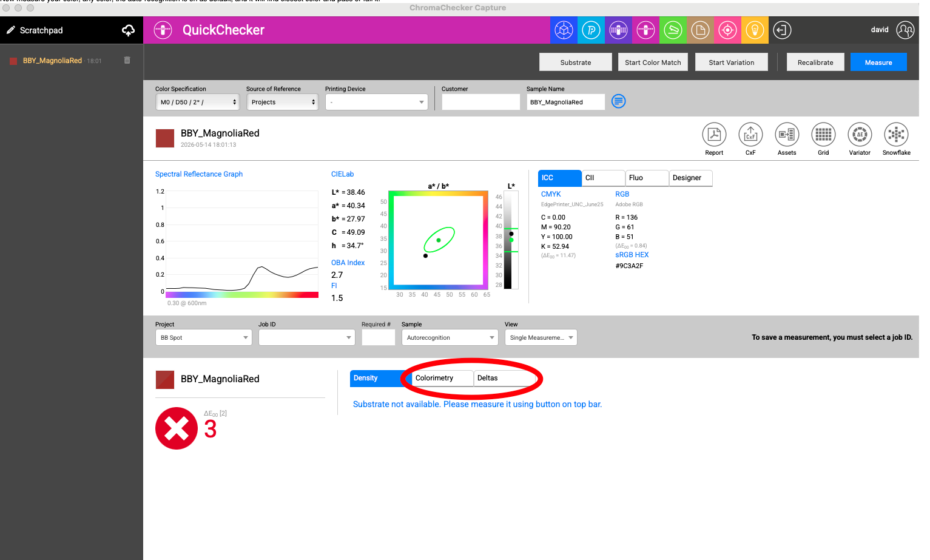
Task: Click the blue notes icon beside Sample Name
Action: 618,101
